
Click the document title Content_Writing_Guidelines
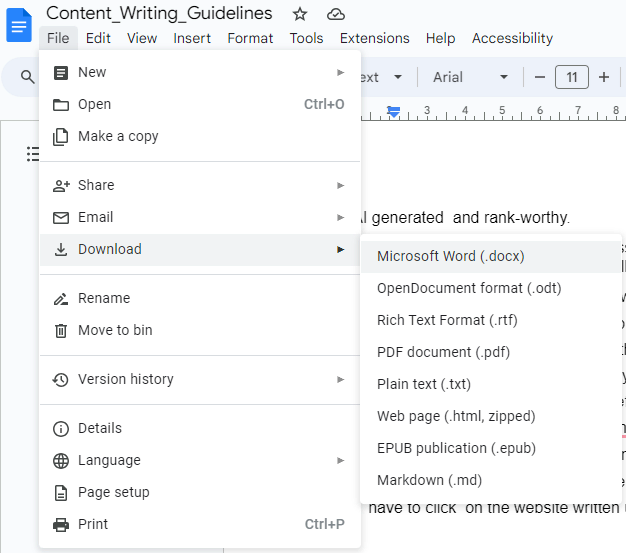click(x=159, y=13)
